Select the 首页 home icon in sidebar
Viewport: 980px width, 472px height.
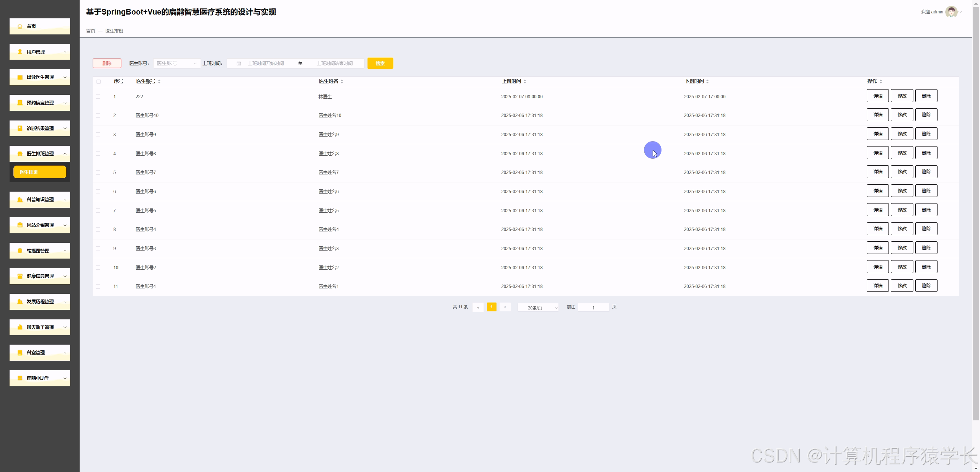[19, 26]
